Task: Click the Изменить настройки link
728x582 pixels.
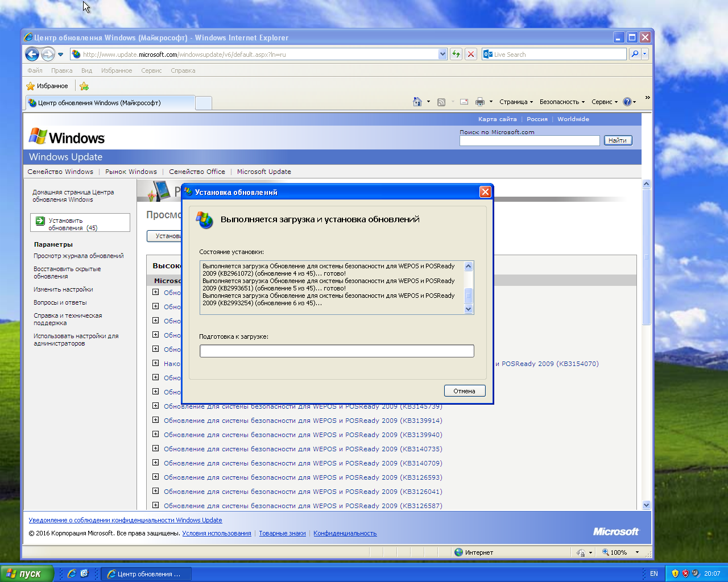Action: 63,289
